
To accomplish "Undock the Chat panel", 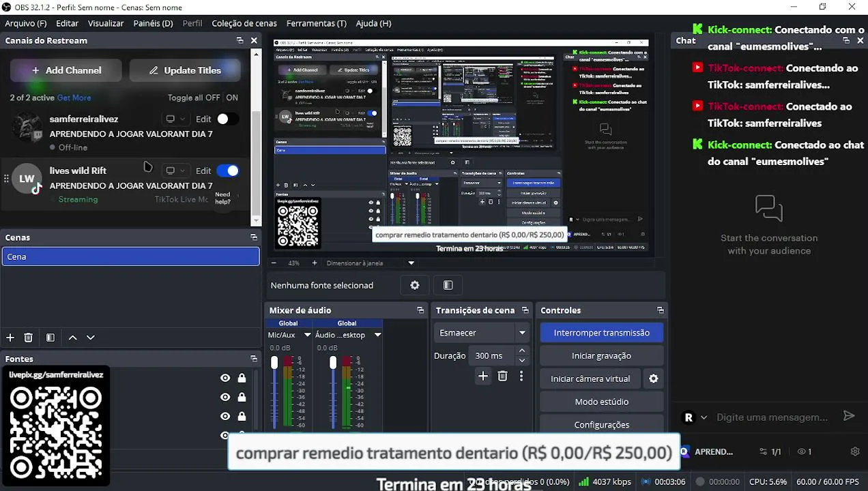I will [845, 40].
